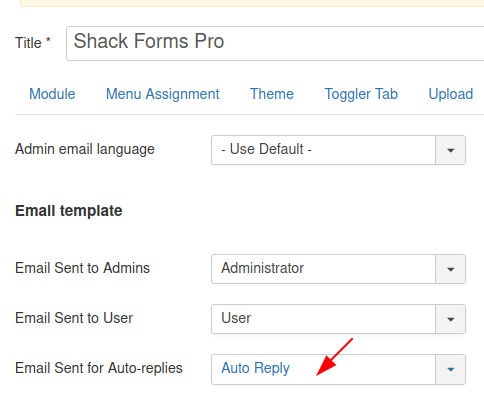Open the Menu Assignment tab
Image resolution: width=484 pixels, height=395 pixels.
163,94
